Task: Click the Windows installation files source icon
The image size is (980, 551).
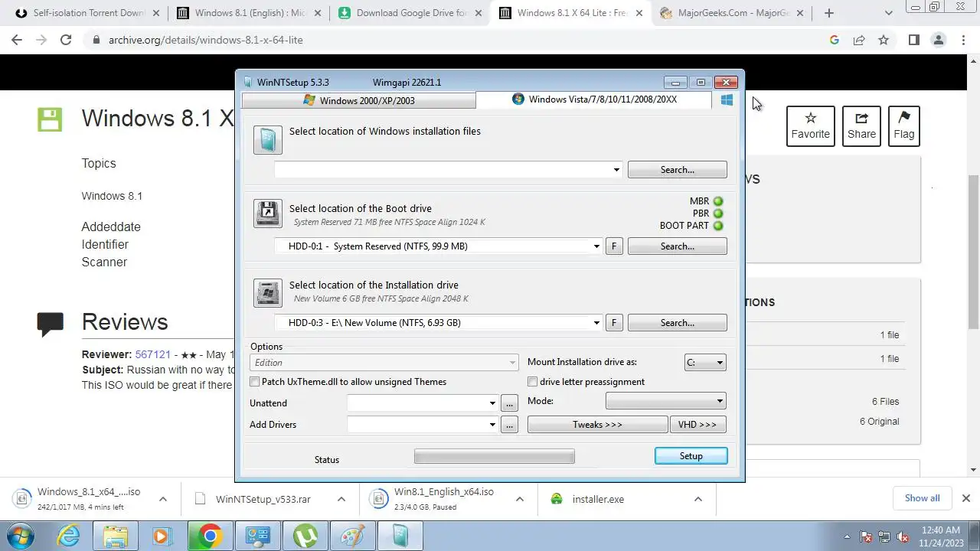Action: pos(268,140)
